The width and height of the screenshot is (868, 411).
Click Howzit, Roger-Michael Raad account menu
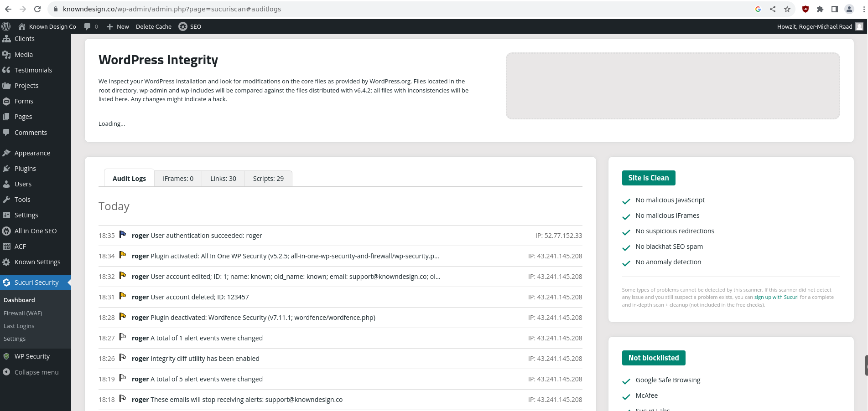coord(820,26)
